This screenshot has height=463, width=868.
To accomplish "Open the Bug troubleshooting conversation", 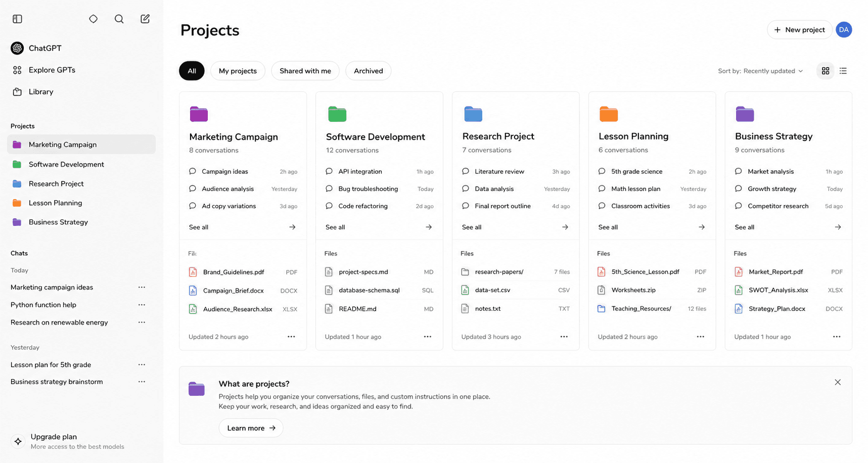I will [379, 189].
